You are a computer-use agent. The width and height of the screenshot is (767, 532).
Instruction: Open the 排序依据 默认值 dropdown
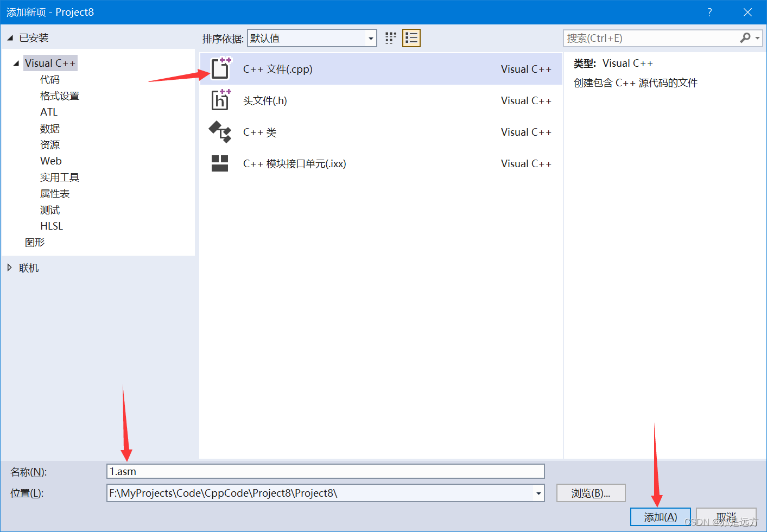pos(312,38)
